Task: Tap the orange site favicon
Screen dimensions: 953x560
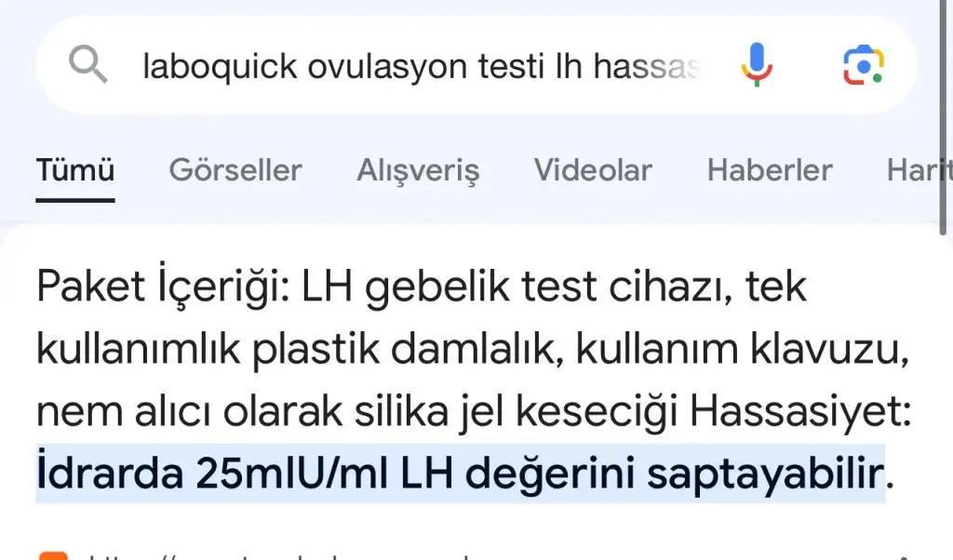Action: click(x=54, y=555)
